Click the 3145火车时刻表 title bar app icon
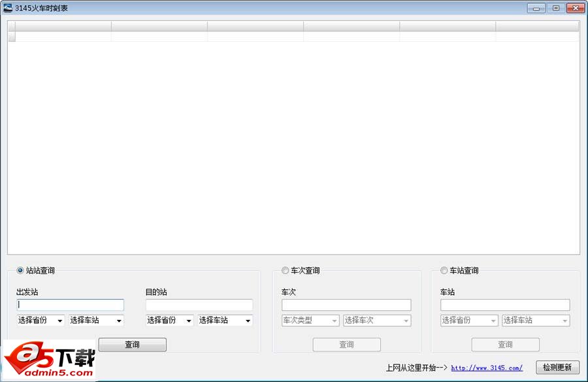 point(8,8)
